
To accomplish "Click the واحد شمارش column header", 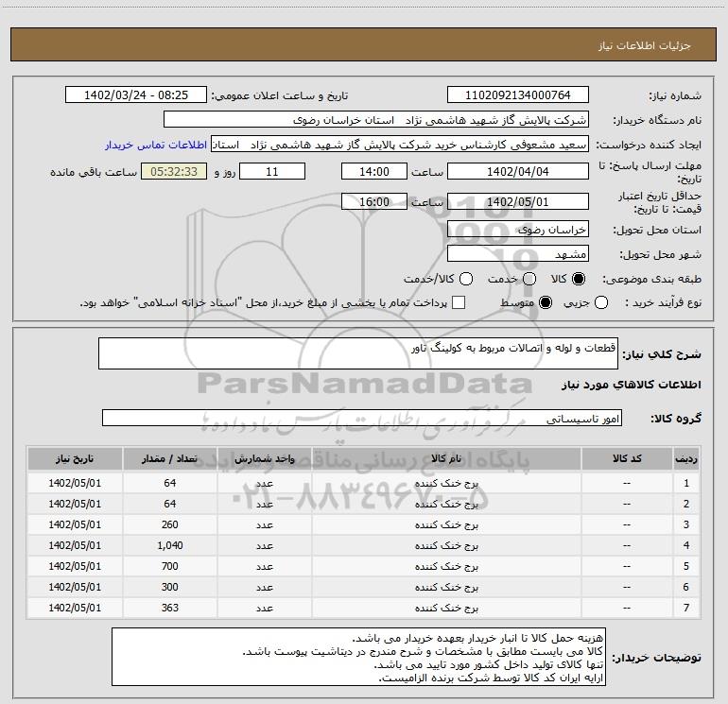I will tap(264, 459).
